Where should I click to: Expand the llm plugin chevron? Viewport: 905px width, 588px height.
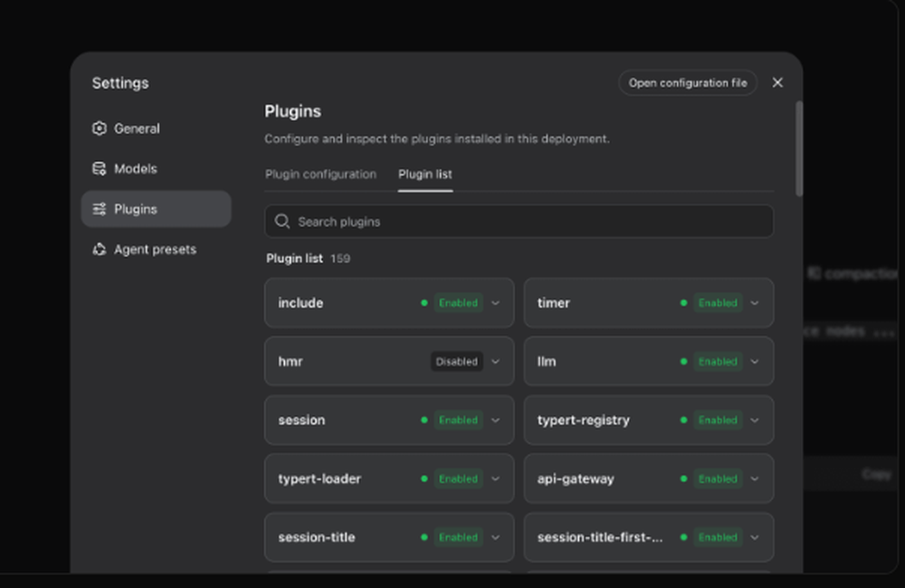coord(755,362)
